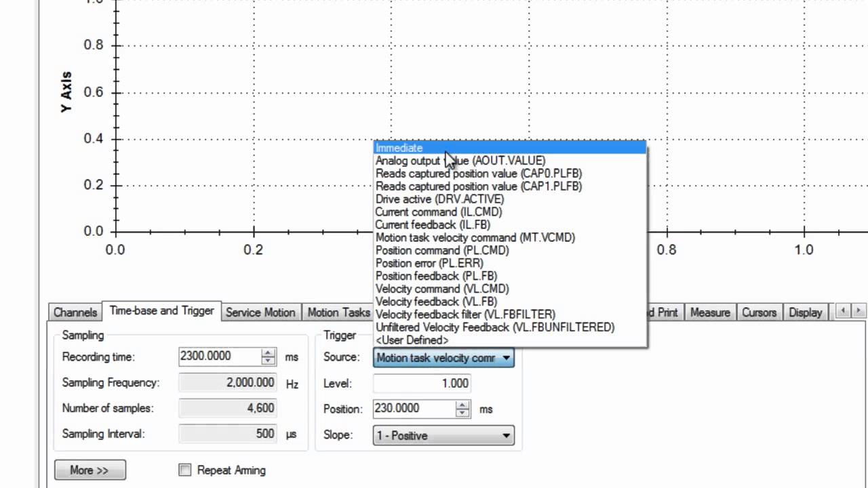Choose <User Defined> source option
The image size is (868, 488).
510,341
